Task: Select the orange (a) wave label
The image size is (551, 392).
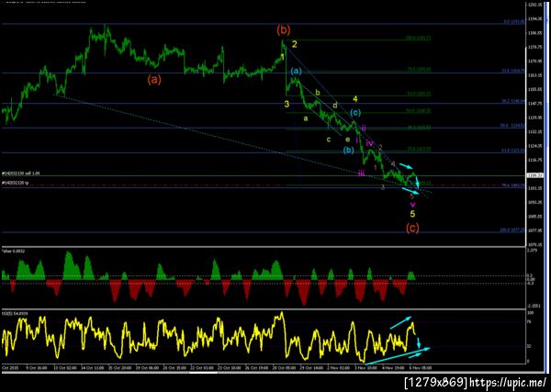Action: [x=154, y=80]
